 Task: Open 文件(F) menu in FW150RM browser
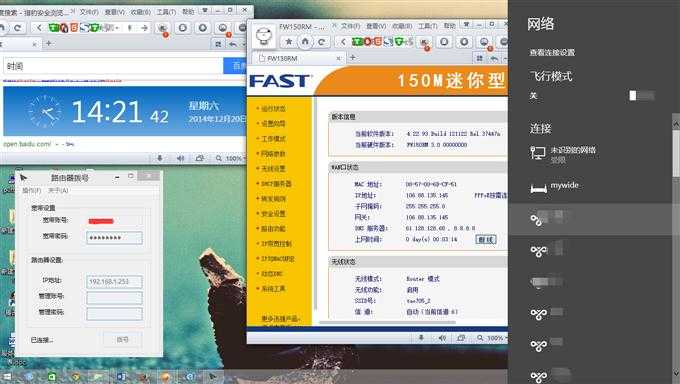pyautogui.click(x=350, y=26)
